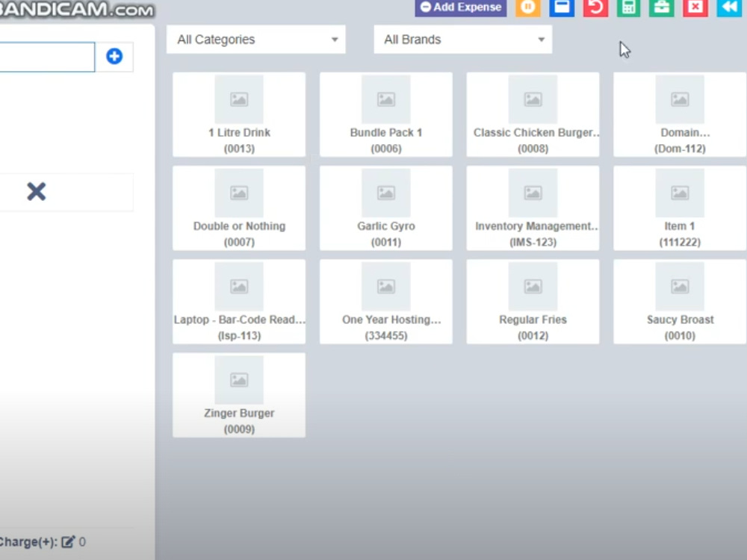Select the 1 Litre Drink product

coord(239,114)
